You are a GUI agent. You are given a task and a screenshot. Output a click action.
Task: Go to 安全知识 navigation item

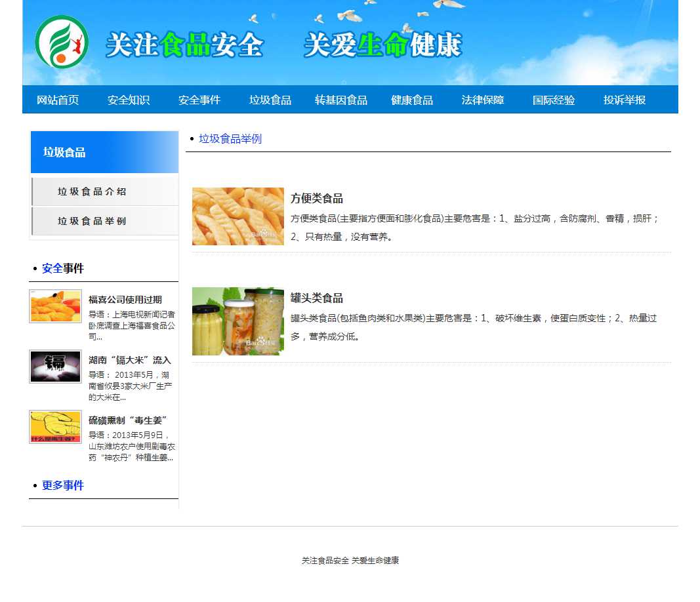point(129,100)
